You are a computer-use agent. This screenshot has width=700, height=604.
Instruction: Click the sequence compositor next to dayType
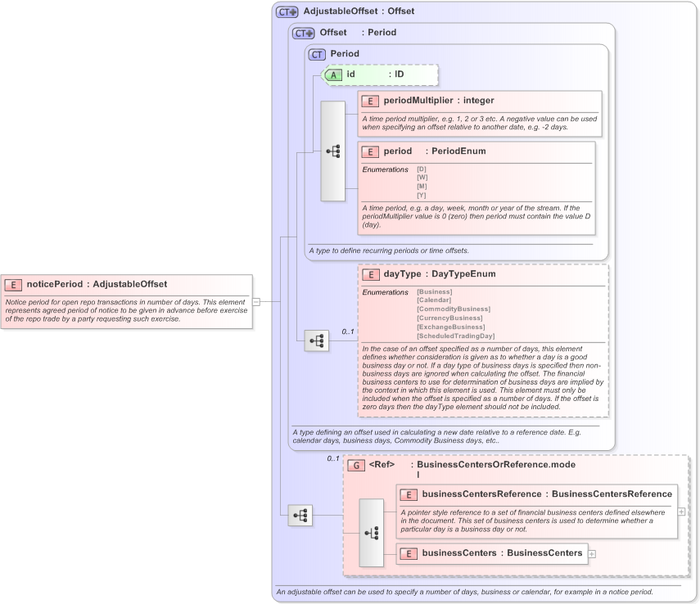pos(317,341)
